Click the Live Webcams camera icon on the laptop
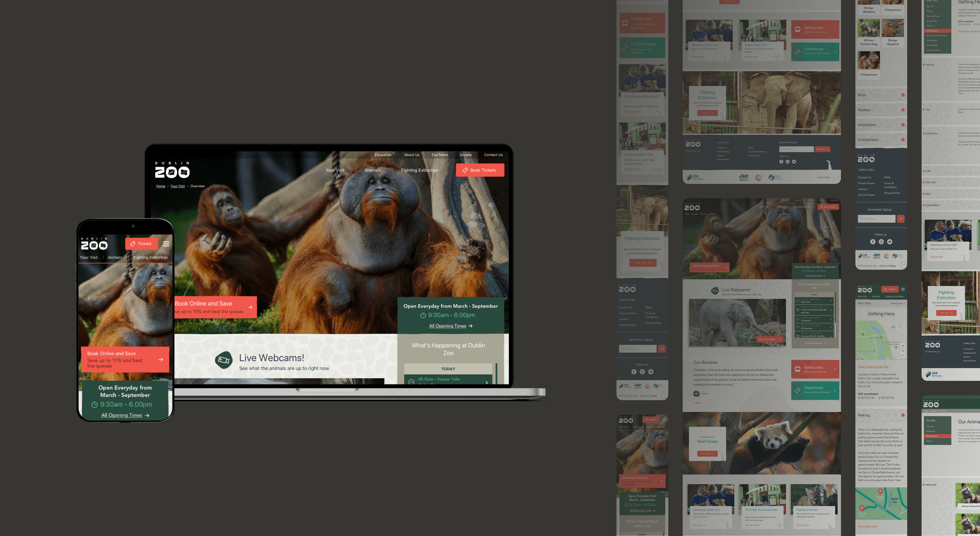This screenshot has height=536, width=980. pyautogui.click(x=223, y=360)
